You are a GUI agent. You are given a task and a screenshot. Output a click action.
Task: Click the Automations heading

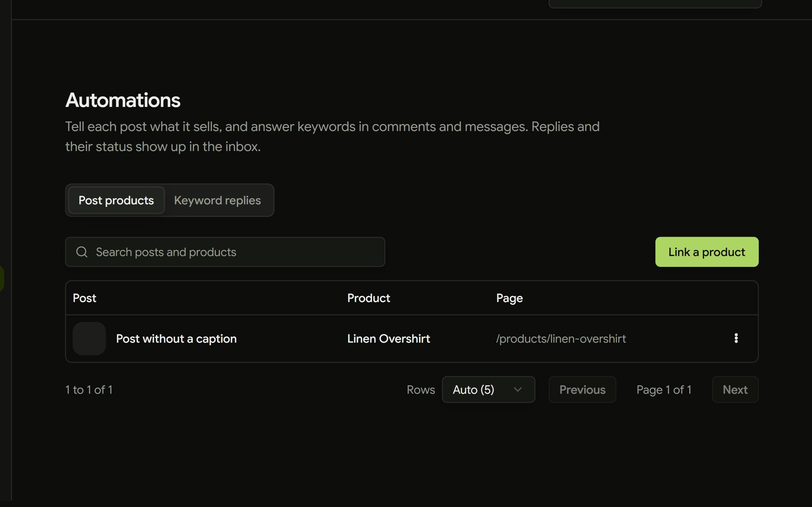coord(123,100)
